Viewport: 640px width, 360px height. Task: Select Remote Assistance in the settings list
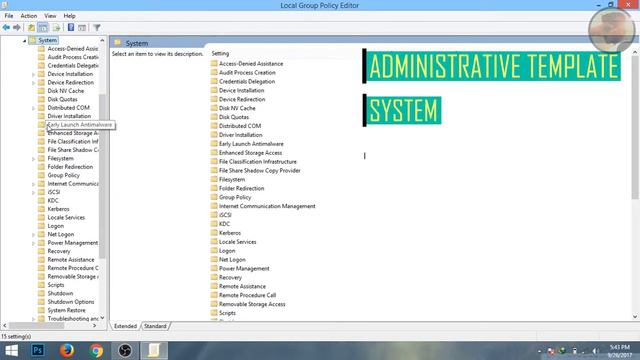click(x=242, y=286)
